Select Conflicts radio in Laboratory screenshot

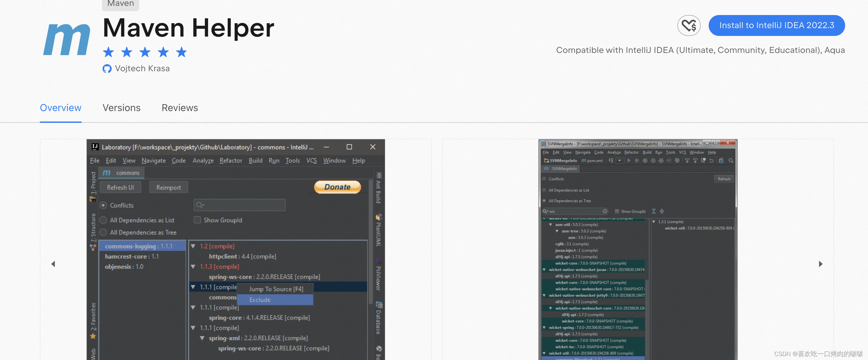(x=104, y=205)
